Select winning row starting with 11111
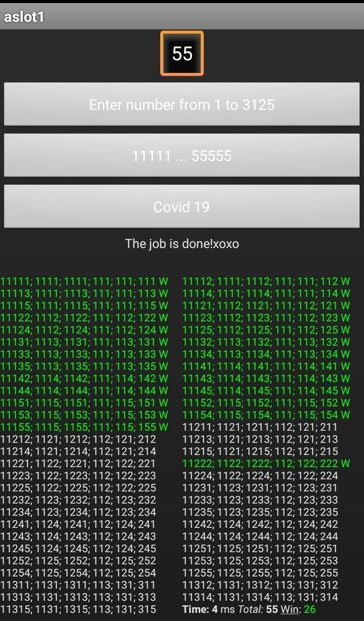Viewport: 364px width, 621px height. coord(84,281)
